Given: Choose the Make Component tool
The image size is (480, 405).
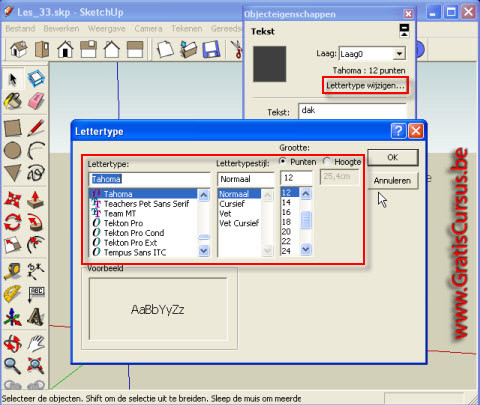Looking at the screenshot, I should tap(36, 79).
